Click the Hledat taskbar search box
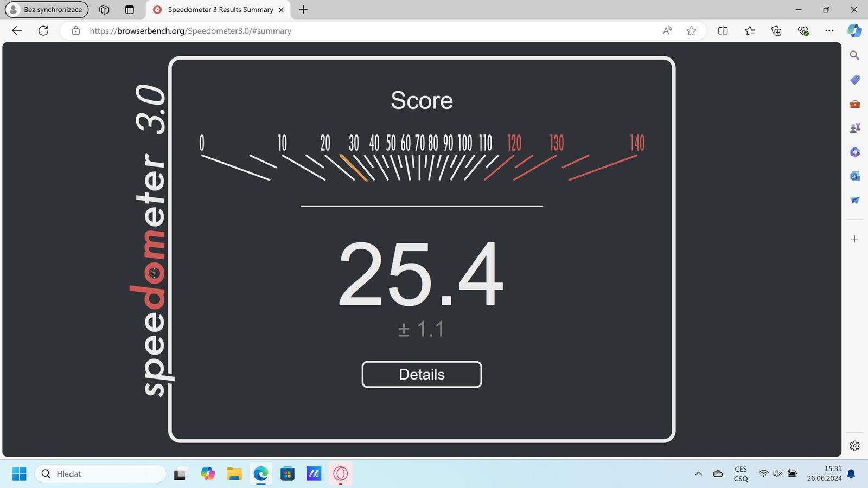Viewport: 868px width, 488px height. pos(100,474)
